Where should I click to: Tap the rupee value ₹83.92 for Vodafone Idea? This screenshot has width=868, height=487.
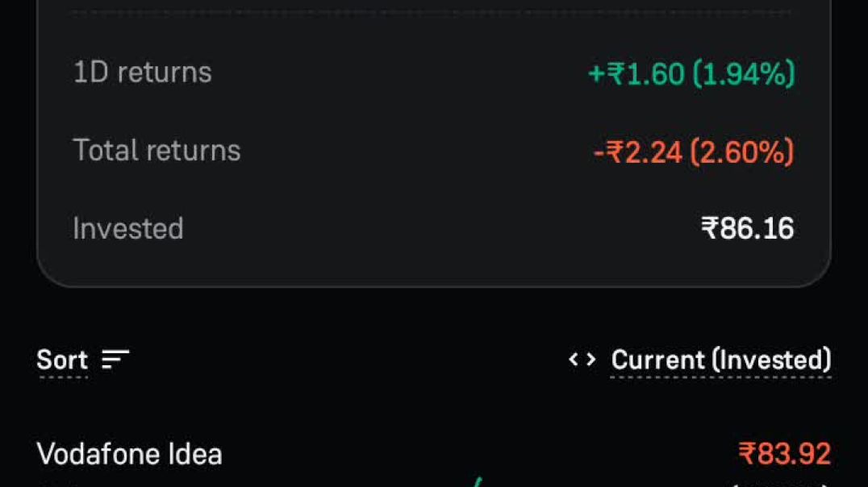coord(781,453)
